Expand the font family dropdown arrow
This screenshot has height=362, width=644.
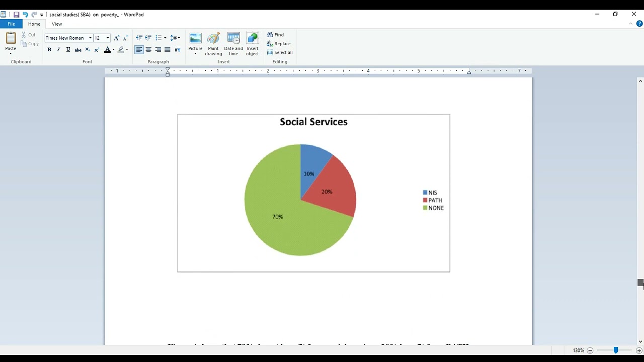pos(91,38)
